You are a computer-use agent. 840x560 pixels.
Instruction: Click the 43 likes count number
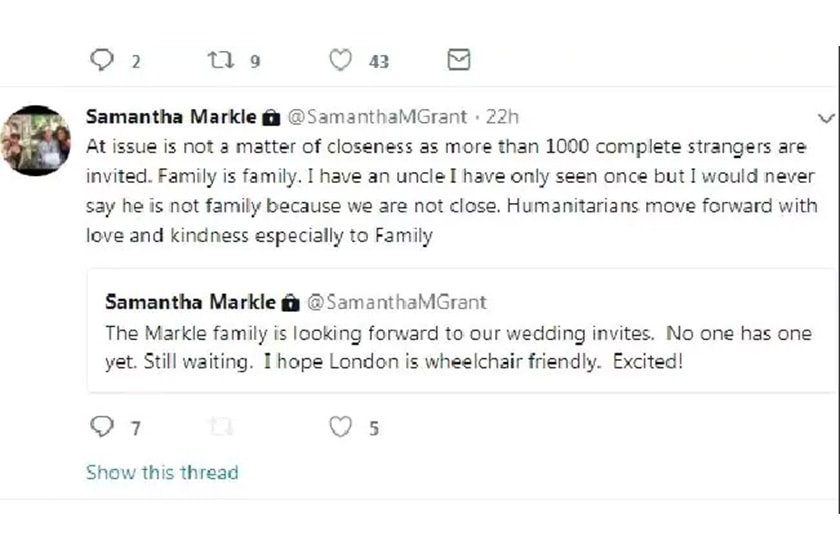tap(378, 62)
